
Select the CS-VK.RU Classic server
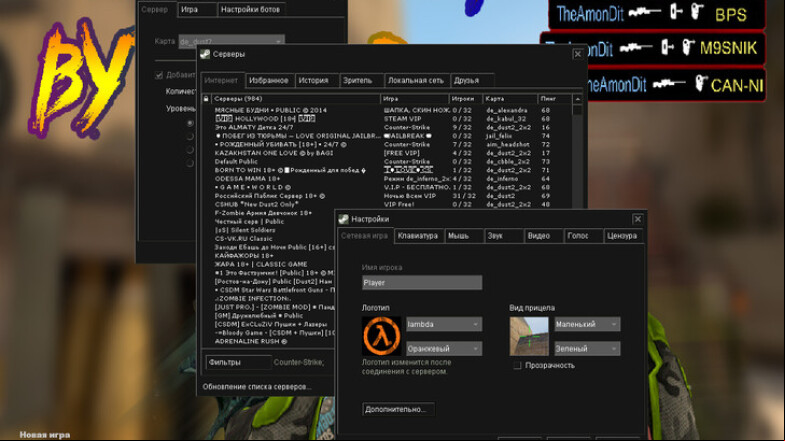[269, 238]
